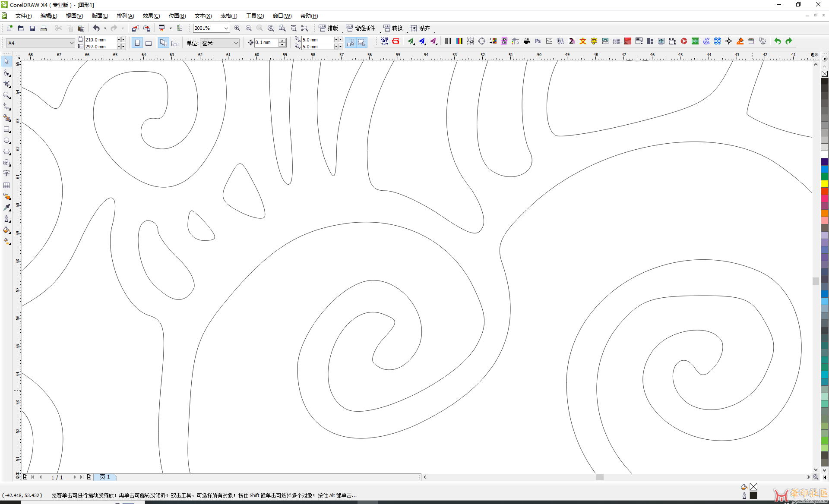Select the Freehand curve tool

click(6, 106)
